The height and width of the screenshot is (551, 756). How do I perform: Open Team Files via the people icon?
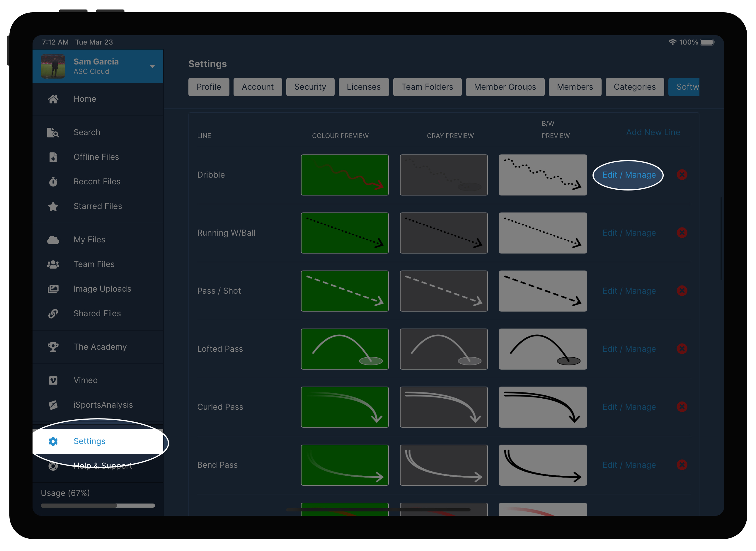point(53,264)
